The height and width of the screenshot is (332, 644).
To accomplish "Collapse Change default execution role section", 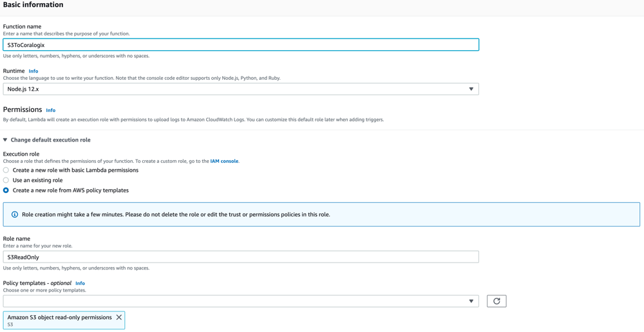I will click(47, 140).
